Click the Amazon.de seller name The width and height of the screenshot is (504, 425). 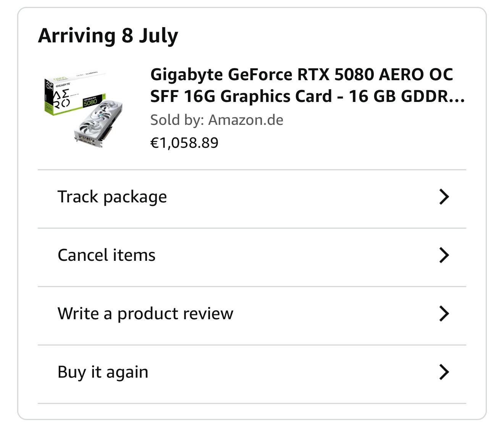pyautogui.click(x=246, y=120)
